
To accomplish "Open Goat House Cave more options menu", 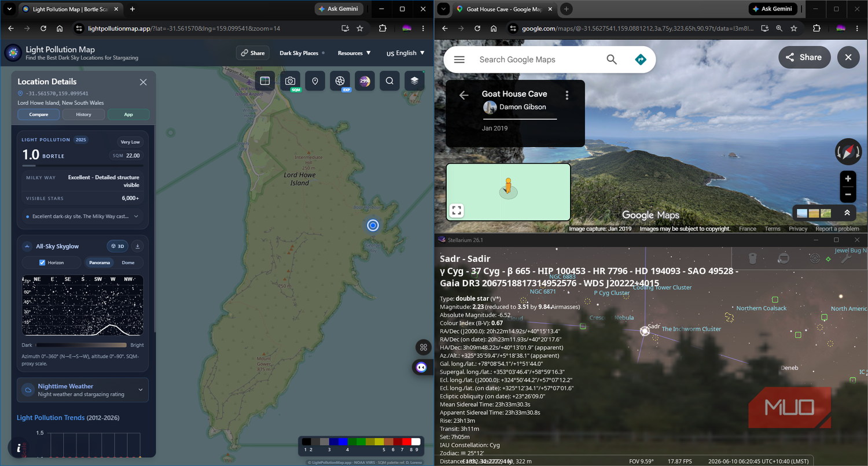I will click(567, 95).
